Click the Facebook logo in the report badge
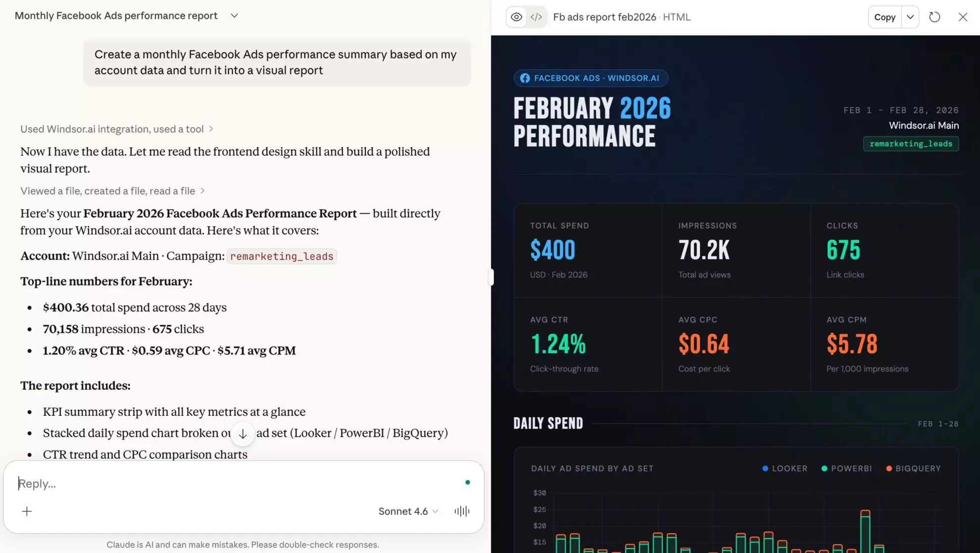 (525, 78)
